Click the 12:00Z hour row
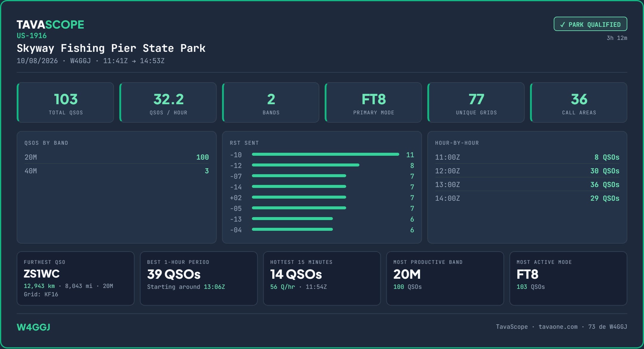This screenshot has width=644, height=349. point(527,171)
